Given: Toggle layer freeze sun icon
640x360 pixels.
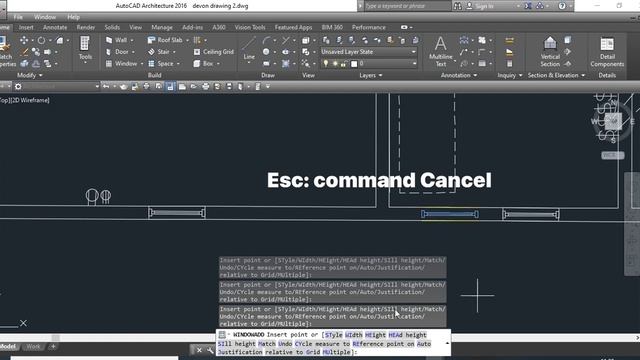Looking at the screenshot, I should [335, 64].
